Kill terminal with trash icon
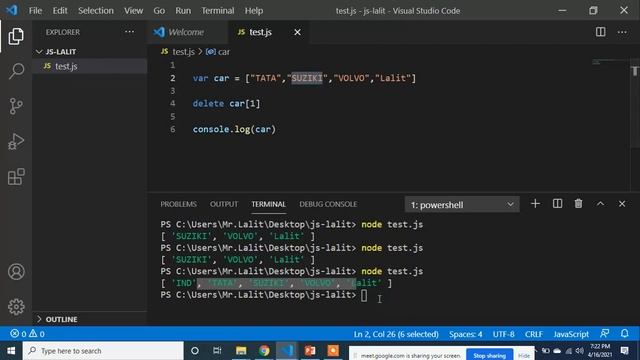This screenshot has height=360, width=640. point(578,204)
